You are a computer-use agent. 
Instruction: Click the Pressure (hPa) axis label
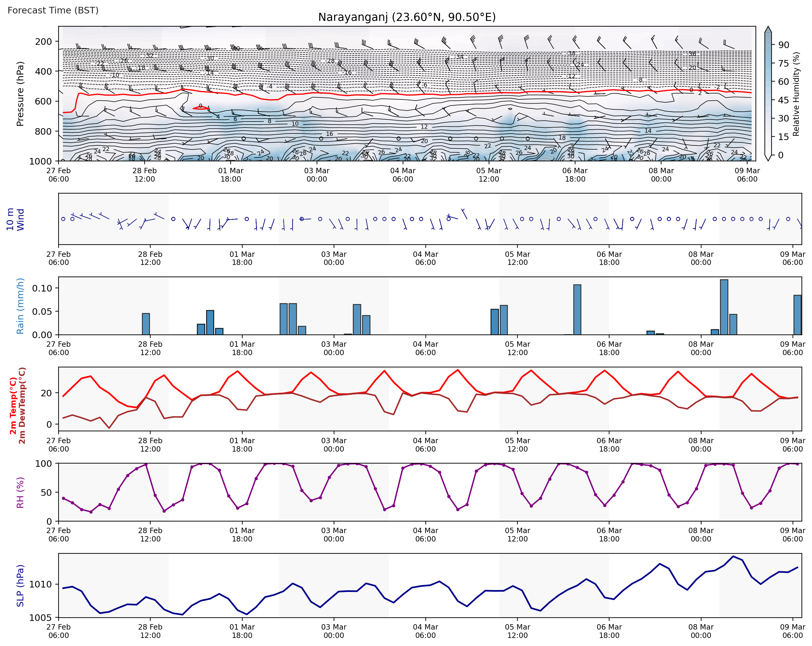click(x=20, y=94)
